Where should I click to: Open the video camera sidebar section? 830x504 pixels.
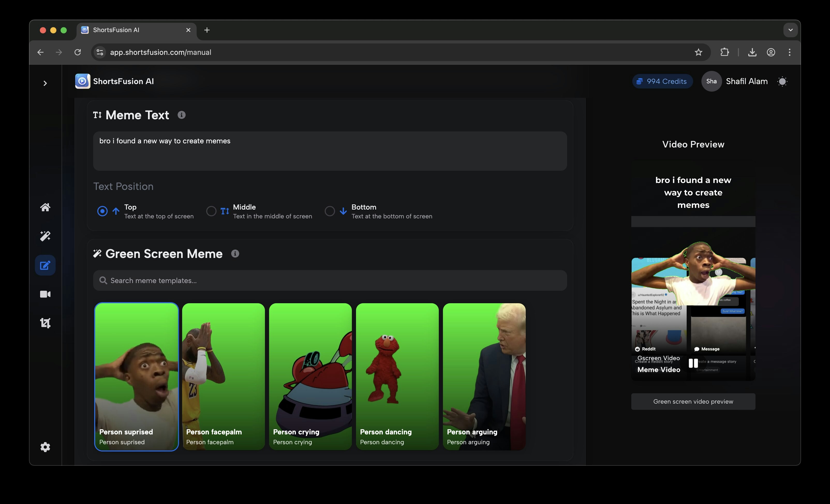45,294
